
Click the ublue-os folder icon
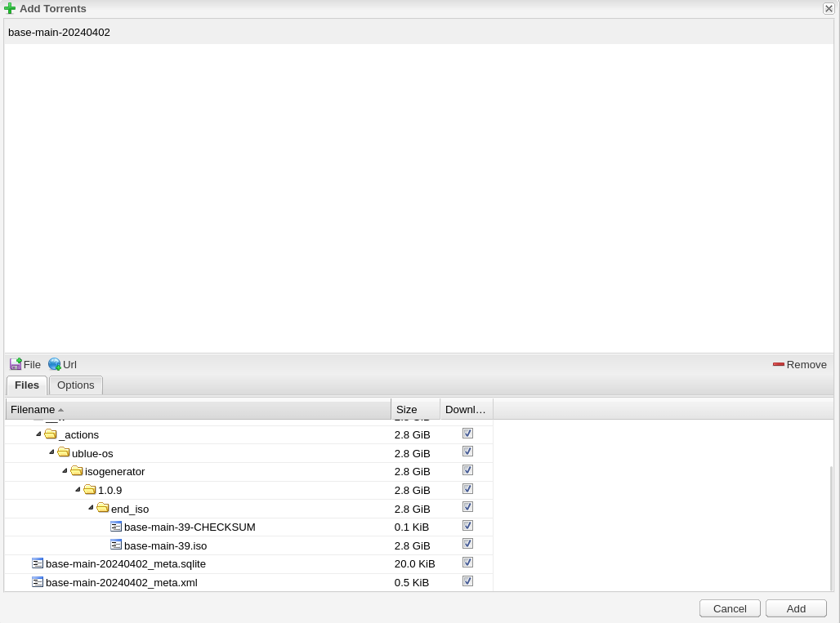coord(64,453)
